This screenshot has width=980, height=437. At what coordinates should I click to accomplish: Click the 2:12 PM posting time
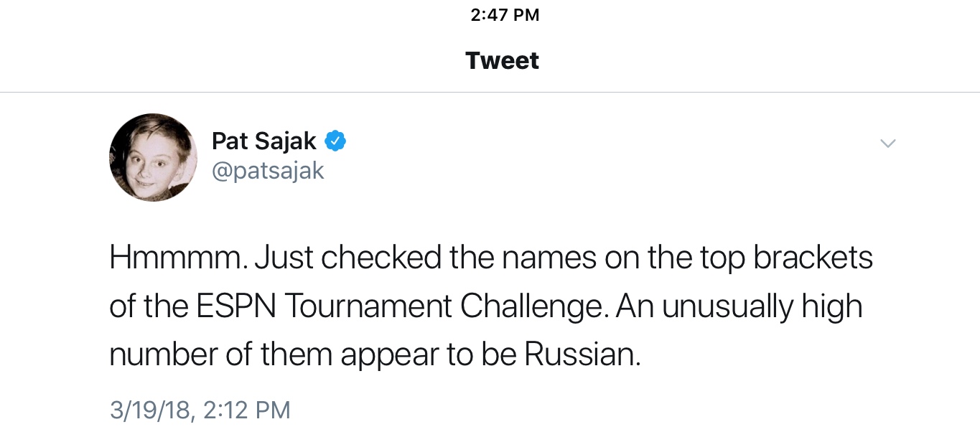[247, 410]
